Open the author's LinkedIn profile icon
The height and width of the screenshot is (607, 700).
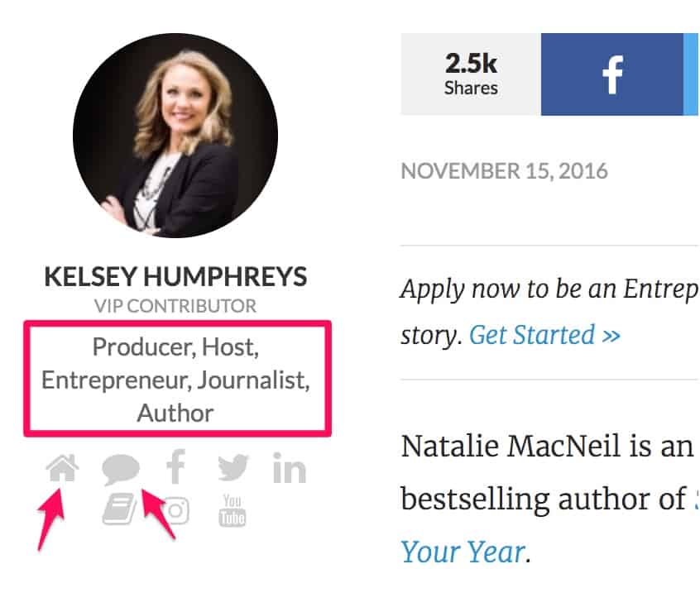(289, 469)
